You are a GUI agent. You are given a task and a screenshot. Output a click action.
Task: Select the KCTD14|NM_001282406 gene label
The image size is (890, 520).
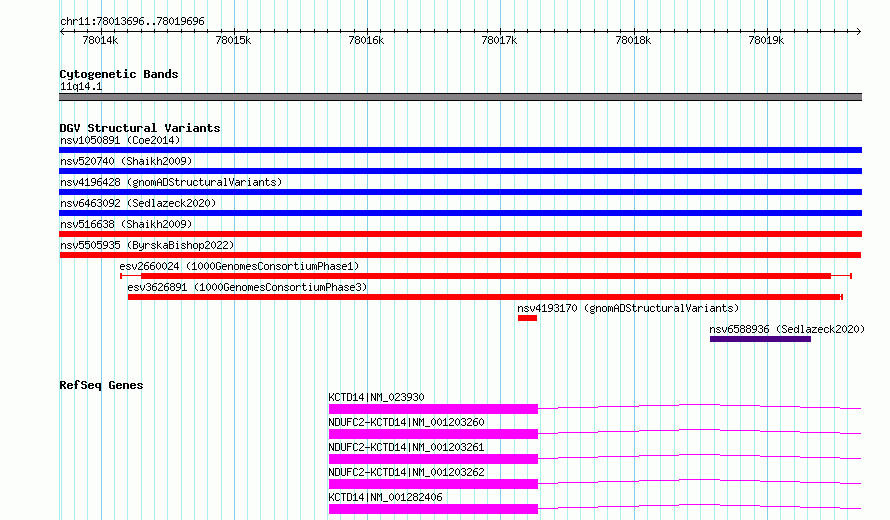385,497
